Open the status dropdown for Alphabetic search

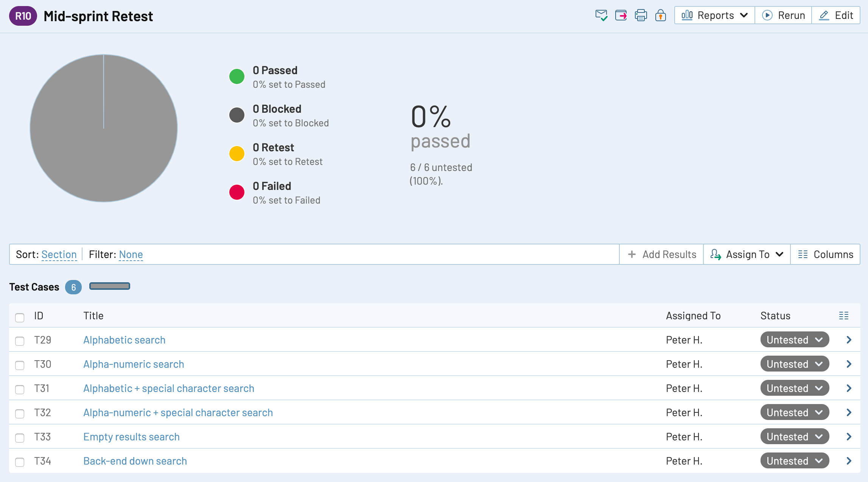point(794,340)
